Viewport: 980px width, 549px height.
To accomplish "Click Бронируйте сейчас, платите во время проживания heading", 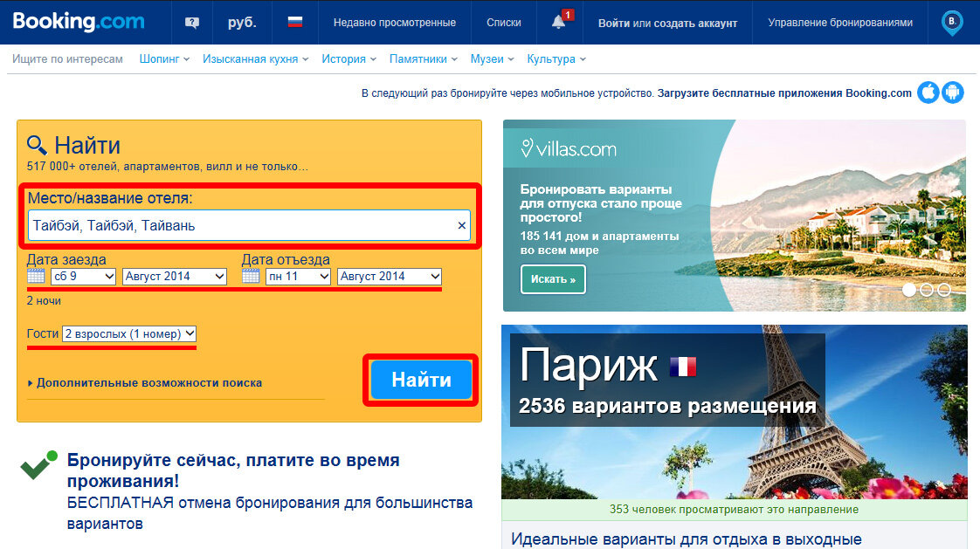I will pos(233,470).
